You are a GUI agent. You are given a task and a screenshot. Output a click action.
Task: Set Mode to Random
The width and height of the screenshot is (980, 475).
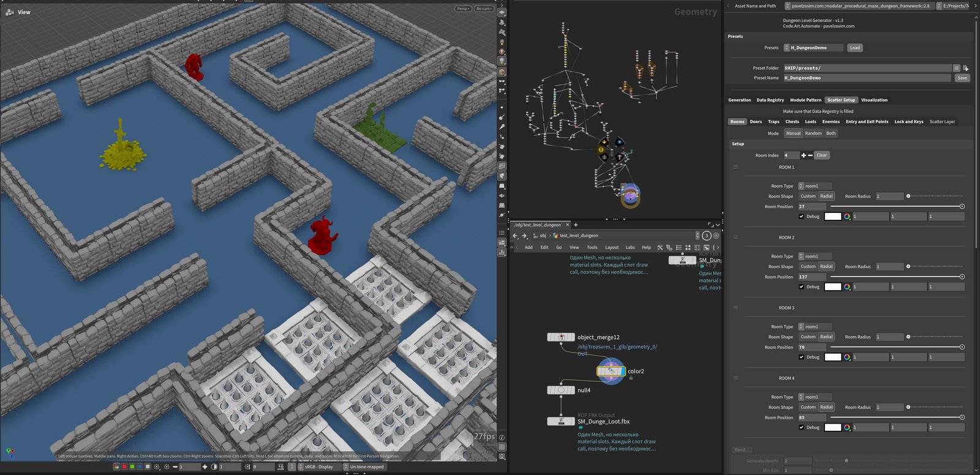813,133
